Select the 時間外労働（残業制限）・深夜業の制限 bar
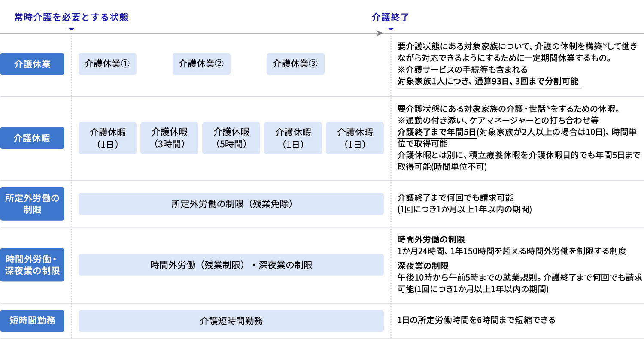The image size is (644, 339). (231, 265)
